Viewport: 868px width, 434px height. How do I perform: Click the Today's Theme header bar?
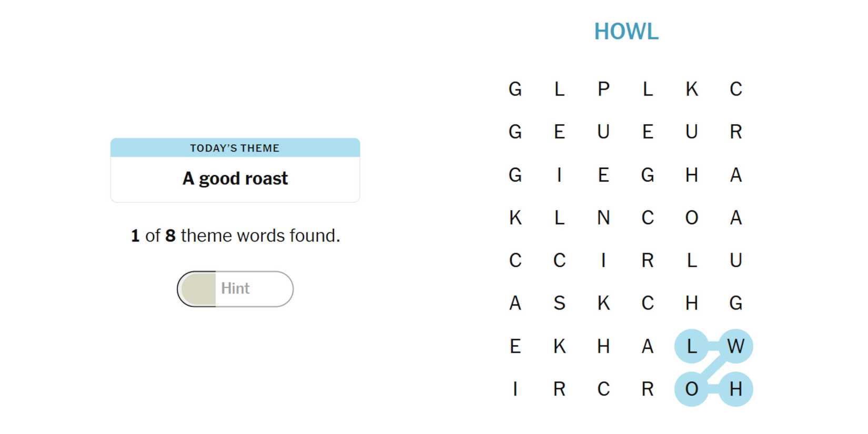coord(235,148)
